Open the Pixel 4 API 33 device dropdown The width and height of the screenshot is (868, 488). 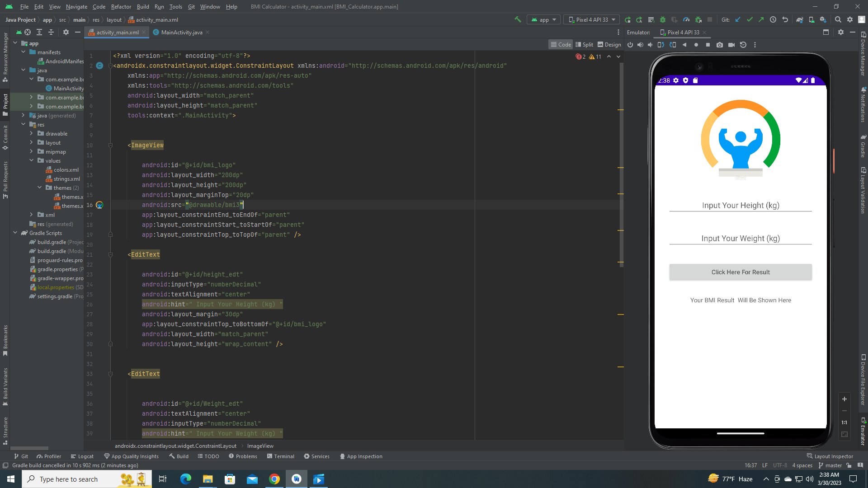(592, 19)
